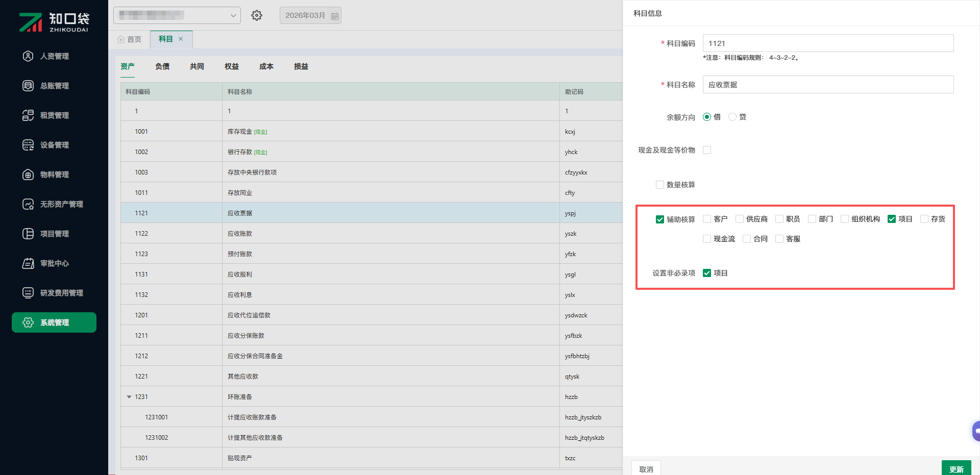Open the 设备管理 sidebar icon

(x=28, y=145)
